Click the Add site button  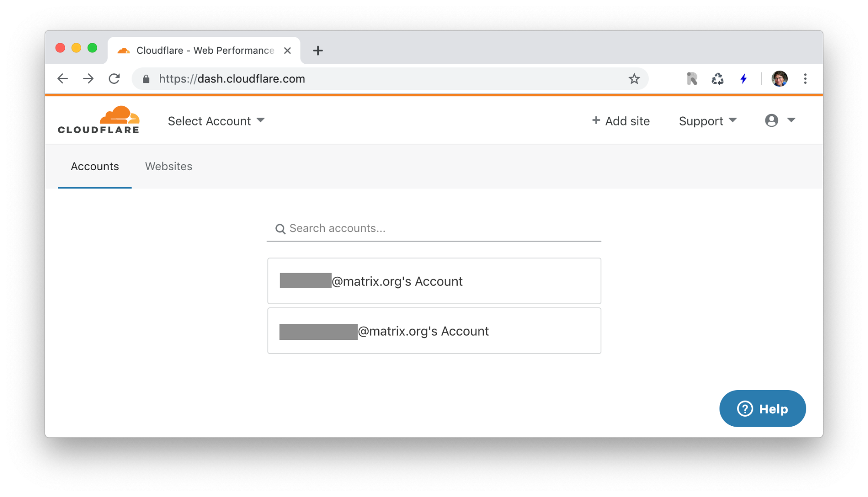click(620, 121)
